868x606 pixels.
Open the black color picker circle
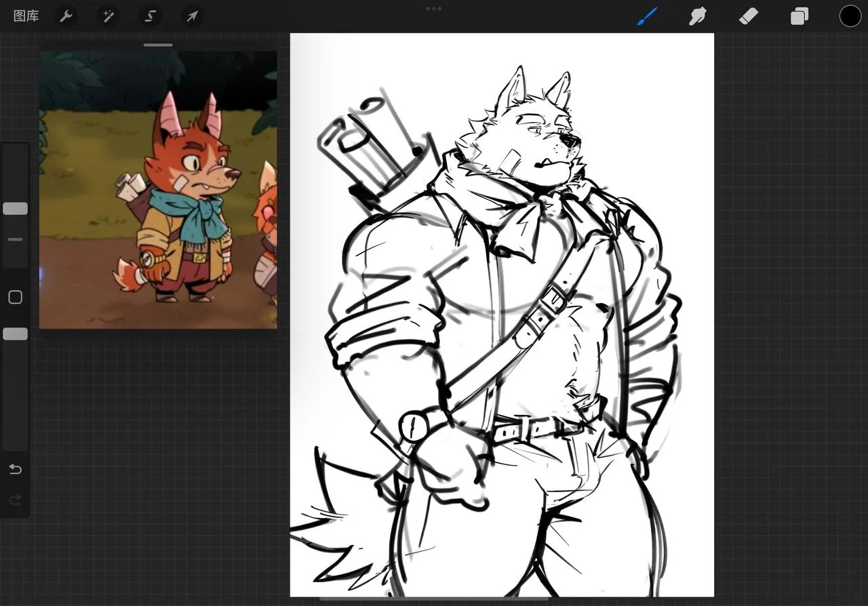click(850, 16)
